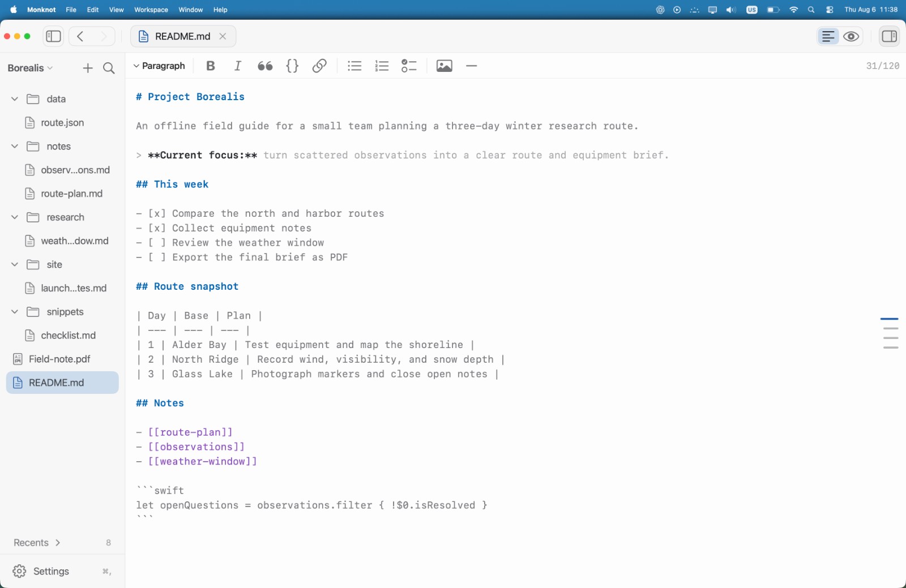The width and height of the screenshot is (906, 588).
Task: Insert a task checklist
Action: tap(409, 66)
